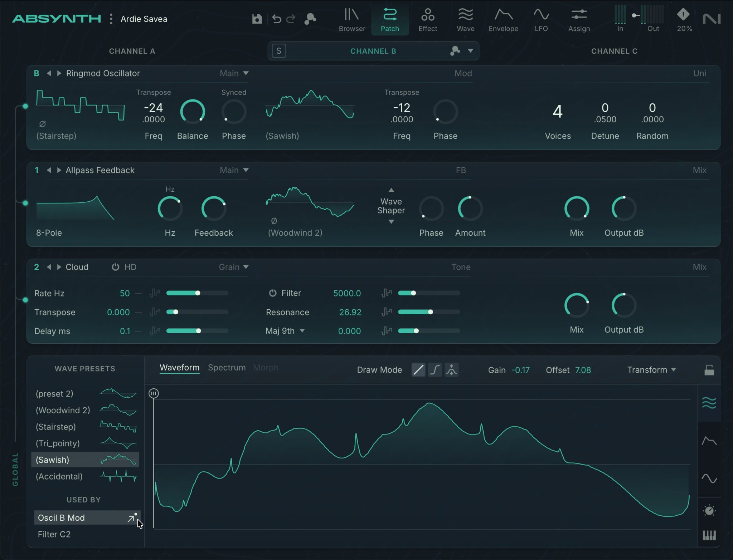
Task: Adjust the Rate Hz slider
Action: 197,293
